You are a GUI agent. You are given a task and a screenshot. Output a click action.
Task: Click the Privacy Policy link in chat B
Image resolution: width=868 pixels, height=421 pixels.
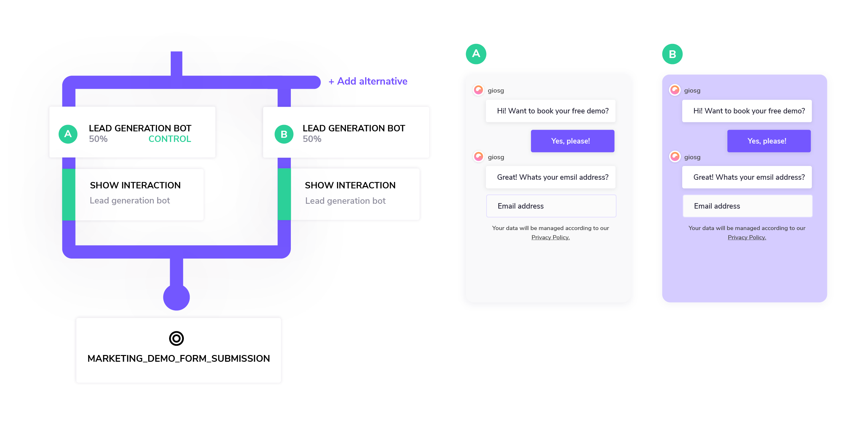[747, 238]
